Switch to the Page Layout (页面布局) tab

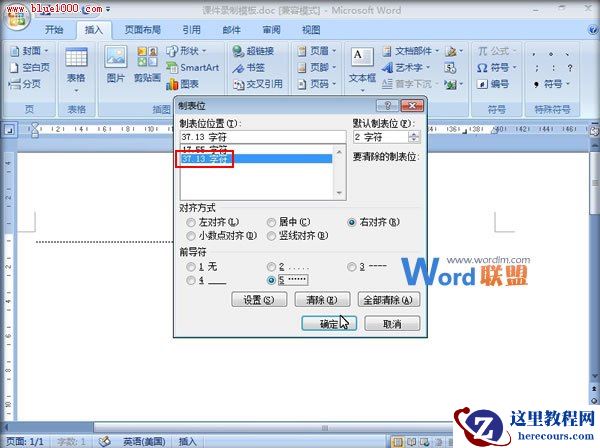(142, 30)
